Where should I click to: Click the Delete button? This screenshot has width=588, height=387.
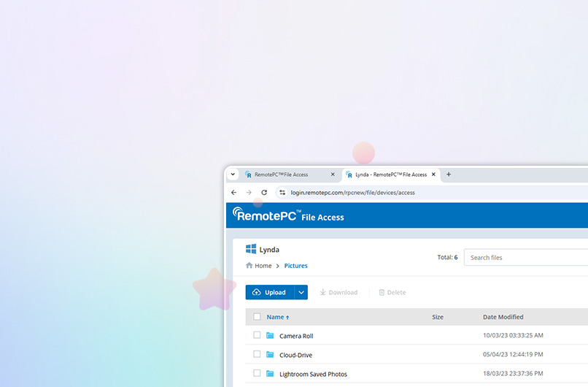point(392,292)
